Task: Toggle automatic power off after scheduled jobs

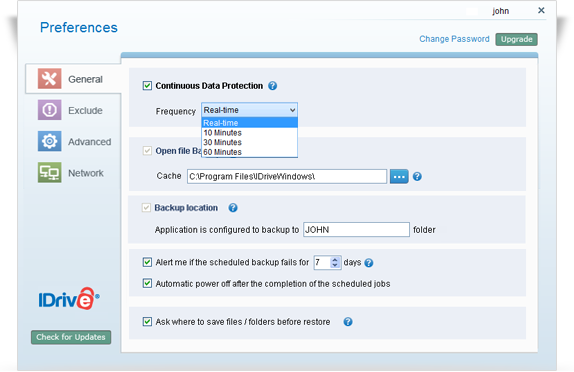Action: [x=147, y=283]
